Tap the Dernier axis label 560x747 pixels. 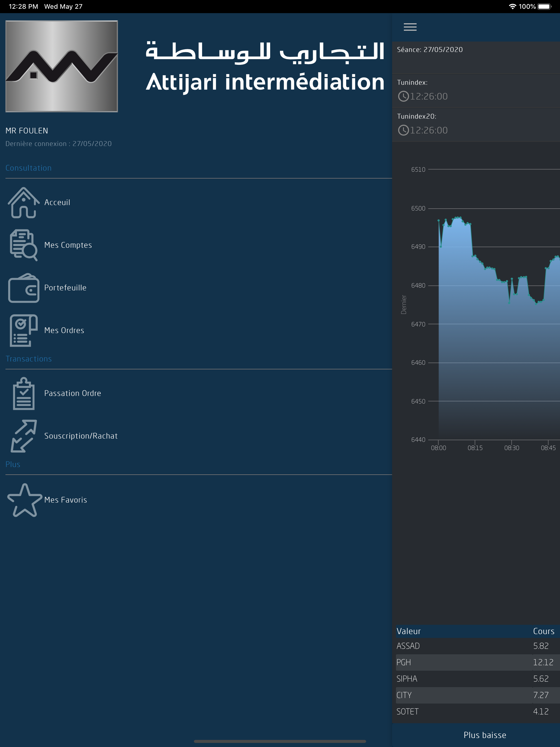click(x=404, y=305)
